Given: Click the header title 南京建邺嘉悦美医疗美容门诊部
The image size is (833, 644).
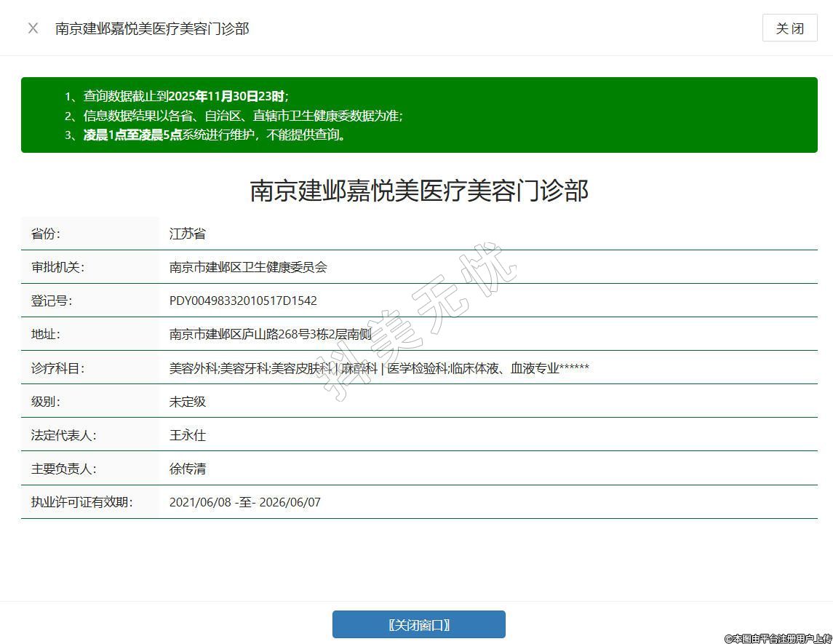Looking at the screenshot, I should pos(152,28).
